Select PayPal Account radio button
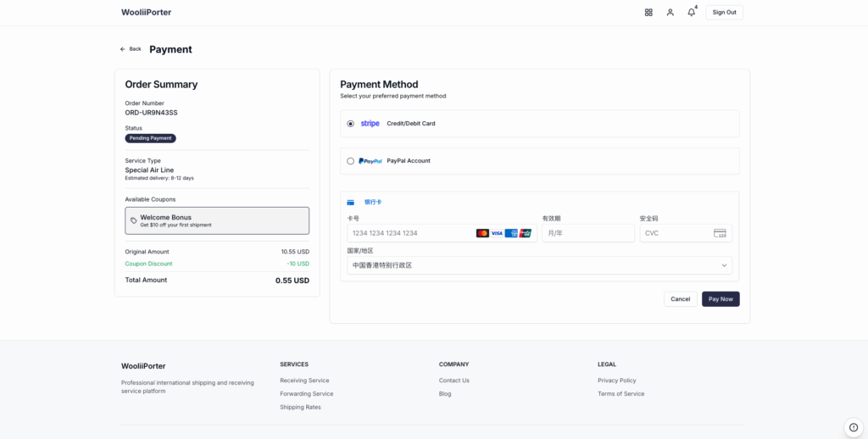 coord(350,161)
